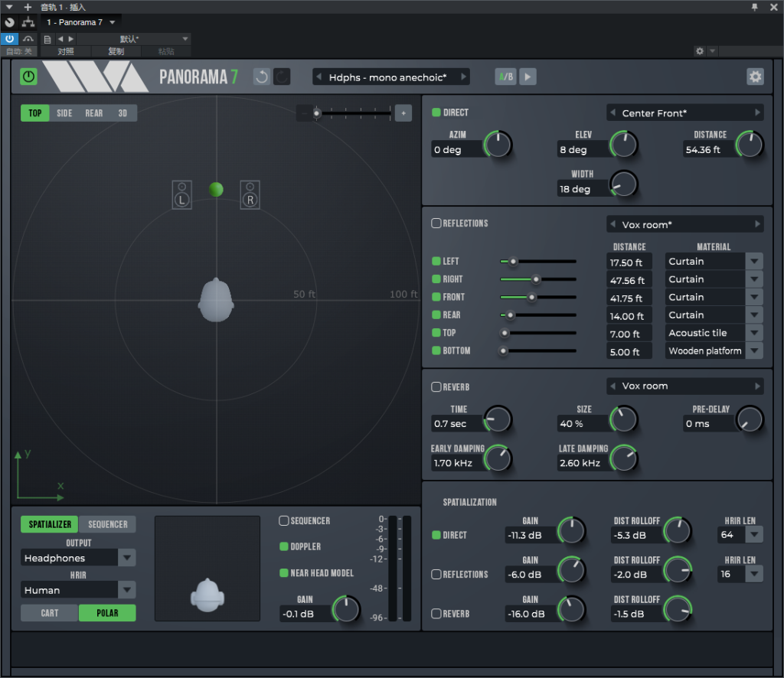Viewport: 784px width, 678px height.
Task: Click the Hdphs - mono anechoic preset name
Action: 387,77
